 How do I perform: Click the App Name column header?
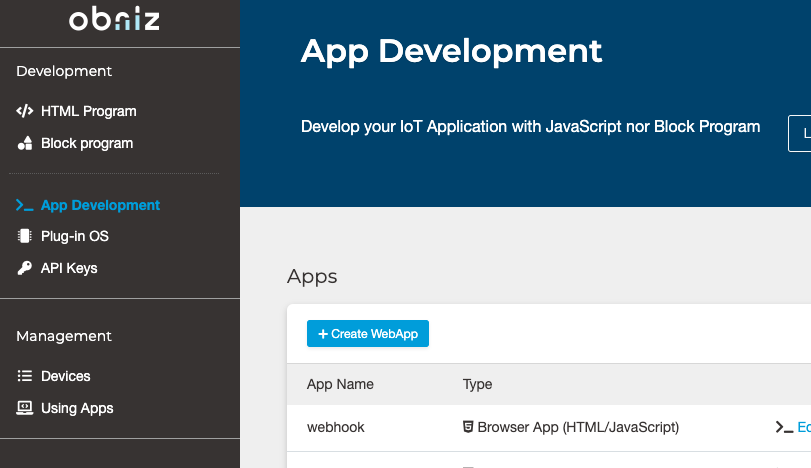pyautogui.click(x=340, y=384)
